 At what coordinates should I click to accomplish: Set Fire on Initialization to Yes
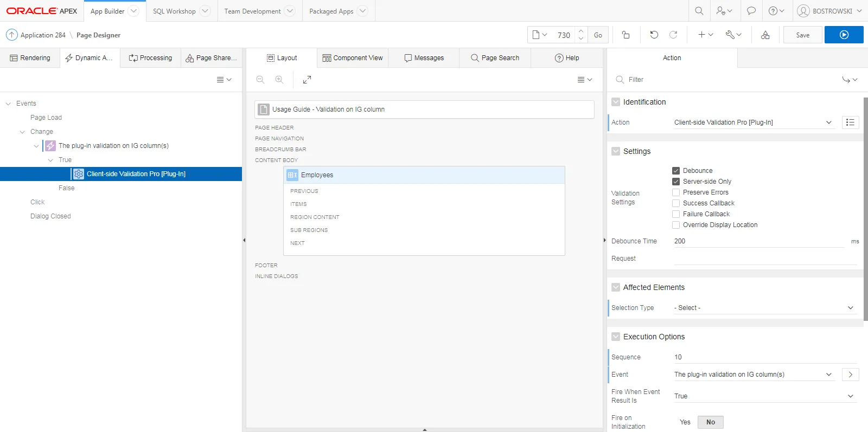tap(685, 422)
